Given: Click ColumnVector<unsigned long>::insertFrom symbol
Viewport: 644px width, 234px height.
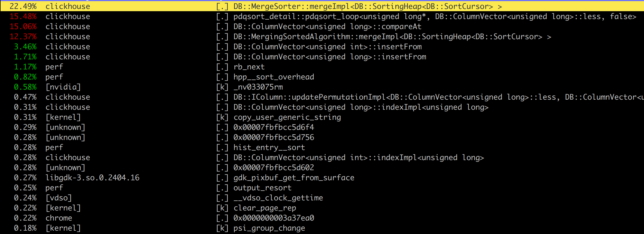Looking at the screenshot, I should (330, 57).
